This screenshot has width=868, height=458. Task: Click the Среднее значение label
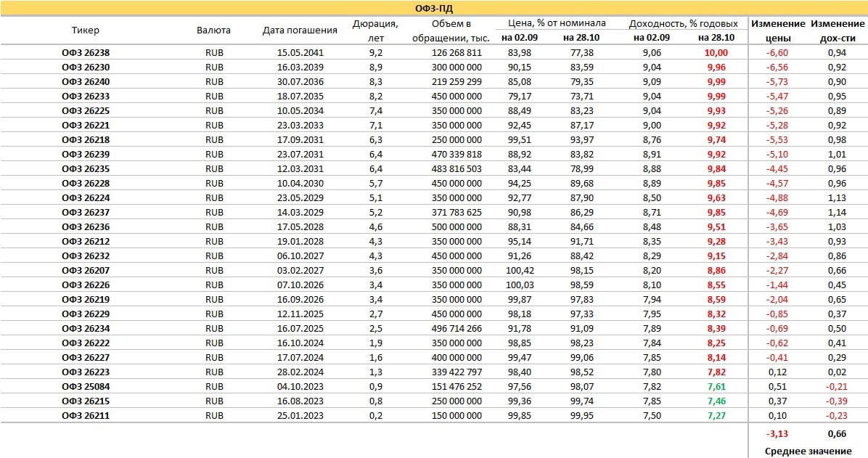point(808,451)
